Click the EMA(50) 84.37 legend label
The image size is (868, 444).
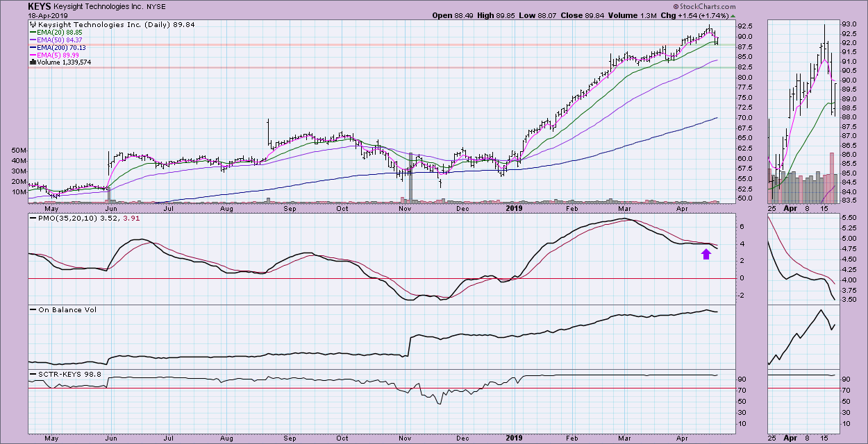click(x=61, y=40)
